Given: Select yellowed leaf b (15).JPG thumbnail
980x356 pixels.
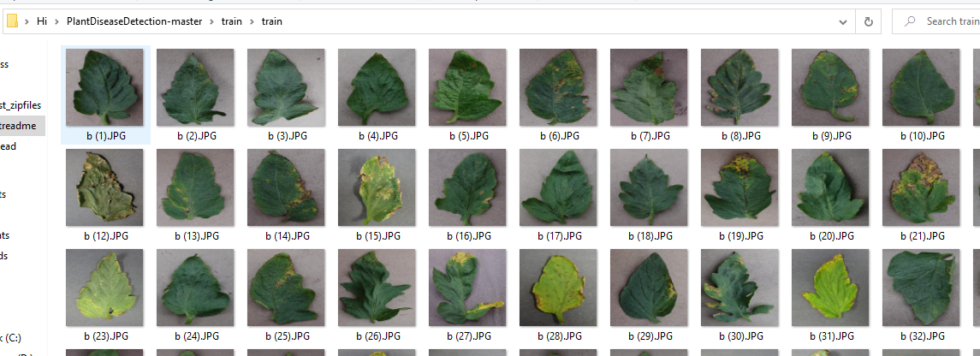Looking at the screenshot, I should [377, 187].
